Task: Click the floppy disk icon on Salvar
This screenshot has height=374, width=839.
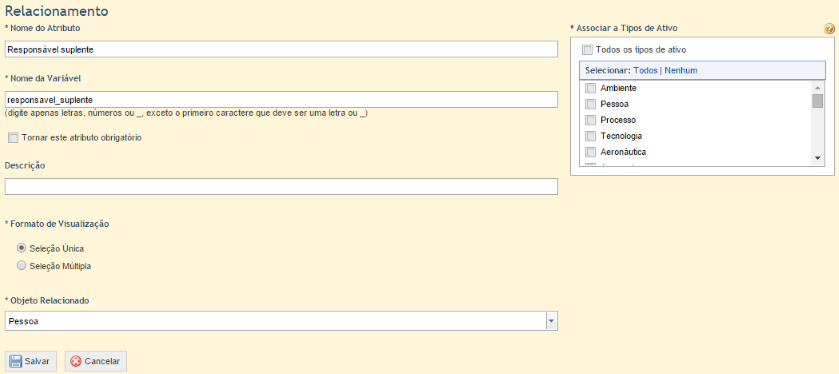Action: [x=16, y=361]
